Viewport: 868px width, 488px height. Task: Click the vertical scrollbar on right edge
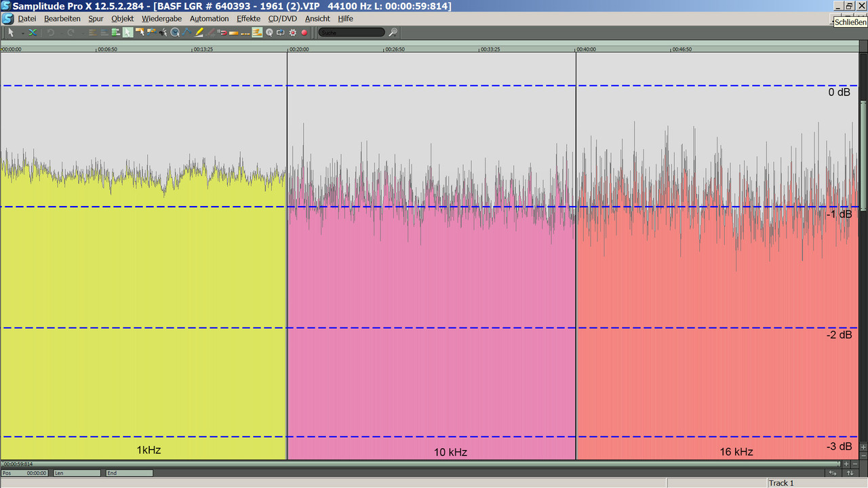[863, 156]
